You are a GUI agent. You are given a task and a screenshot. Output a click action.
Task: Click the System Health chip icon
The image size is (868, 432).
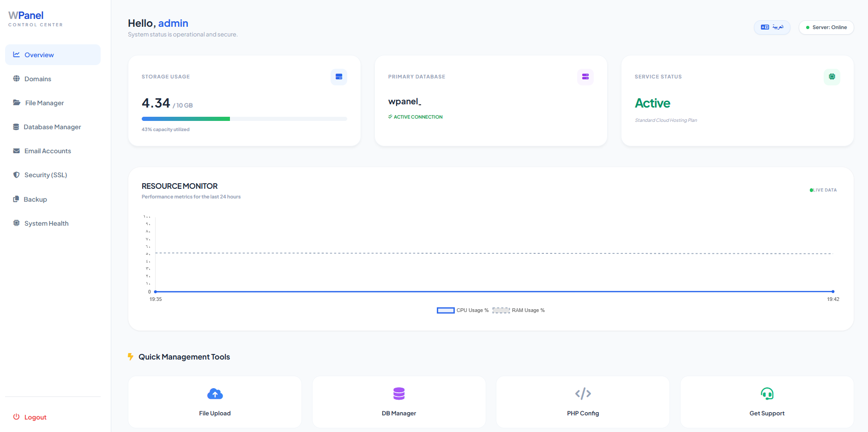click(x=16, y=223)
